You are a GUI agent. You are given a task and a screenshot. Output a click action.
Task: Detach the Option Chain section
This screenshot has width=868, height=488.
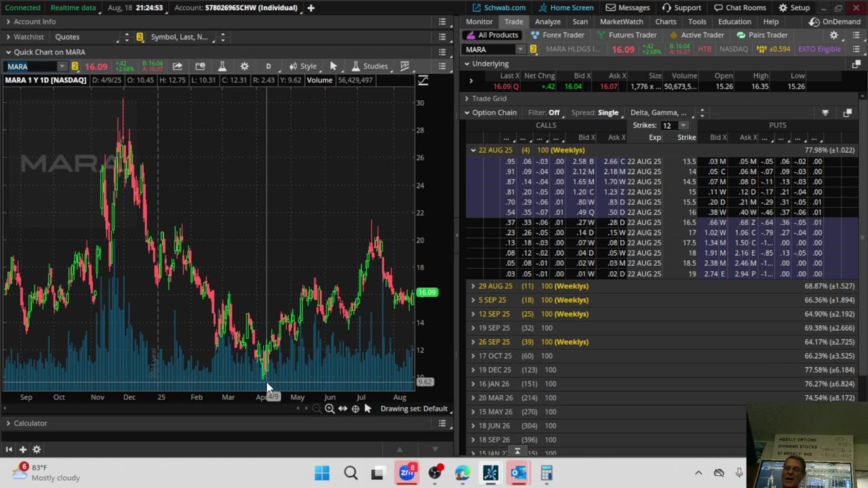coord(847,113)
